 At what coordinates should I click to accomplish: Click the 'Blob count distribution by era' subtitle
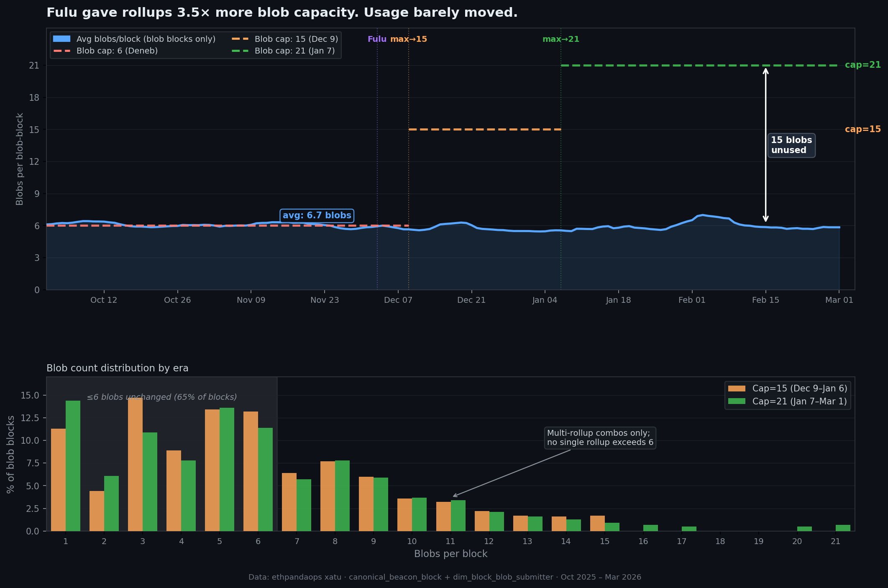pos(118,368)
